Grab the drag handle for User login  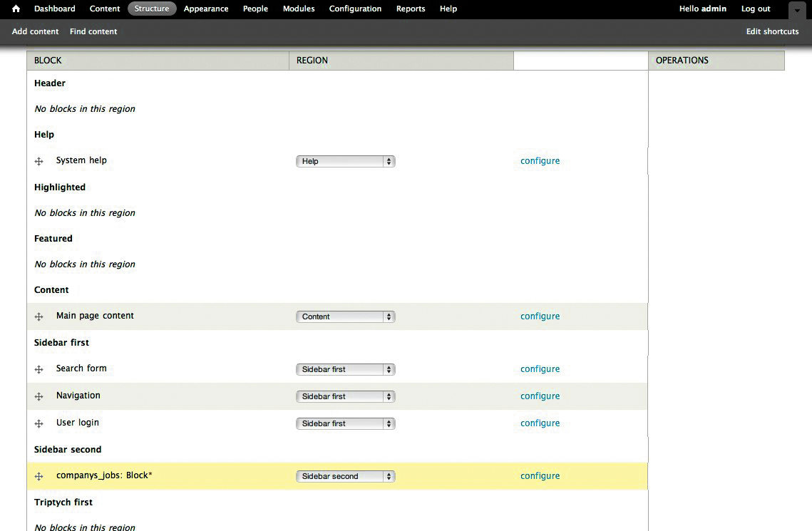tap(38, 423)
